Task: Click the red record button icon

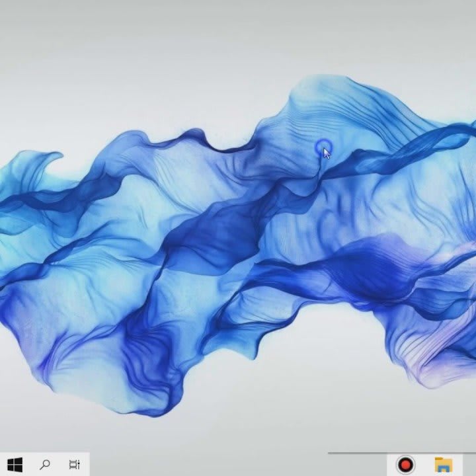Action: [x=406, y=465]
